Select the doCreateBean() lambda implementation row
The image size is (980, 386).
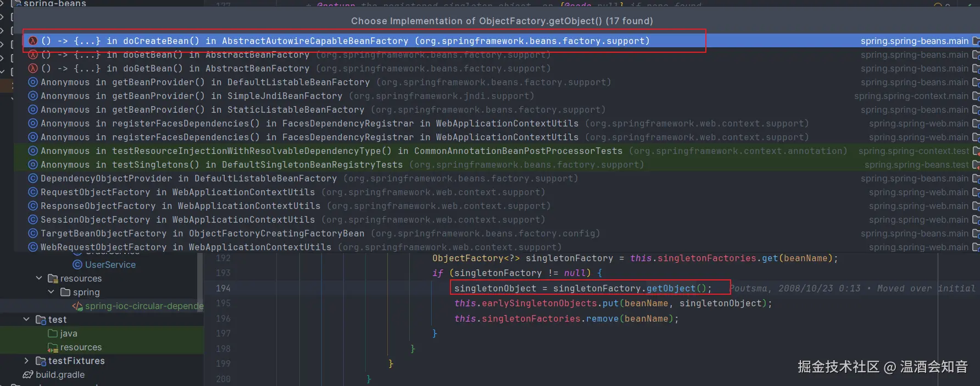497,41
